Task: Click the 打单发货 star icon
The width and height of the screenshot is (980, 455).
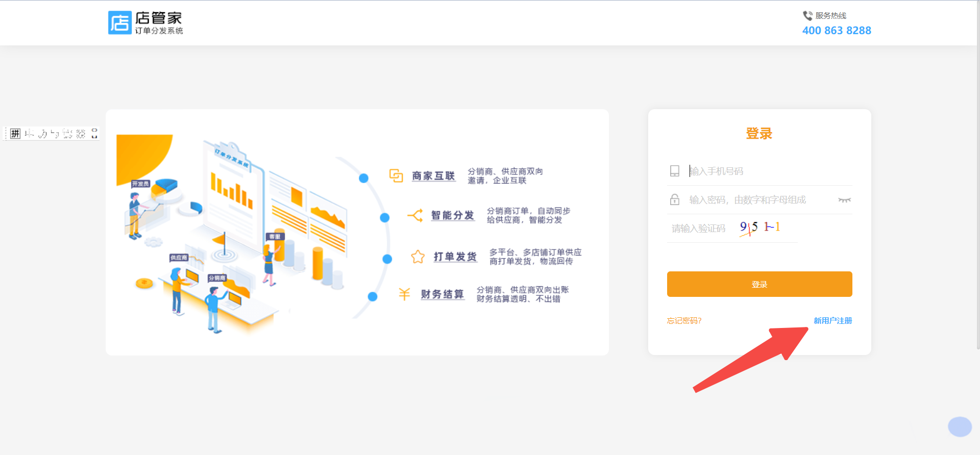Action: pos(418,257)
